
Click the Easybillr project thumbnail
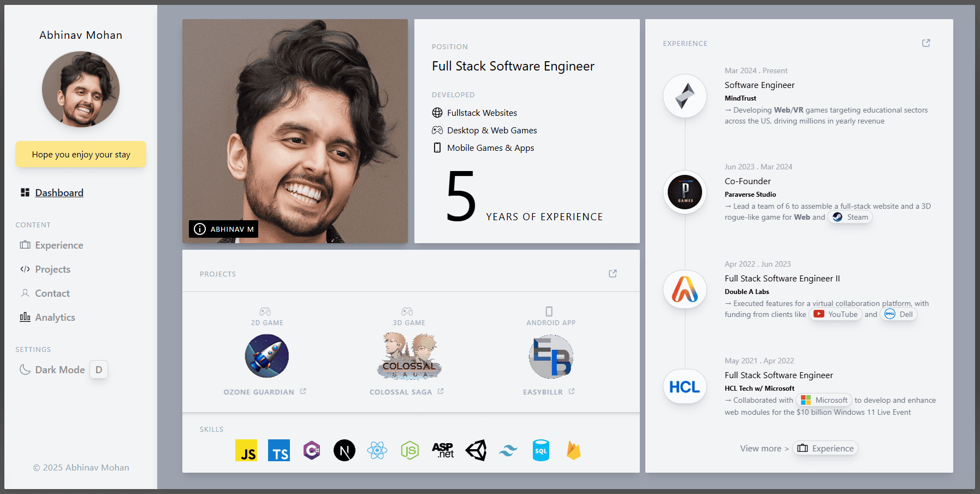pos(550,356)
